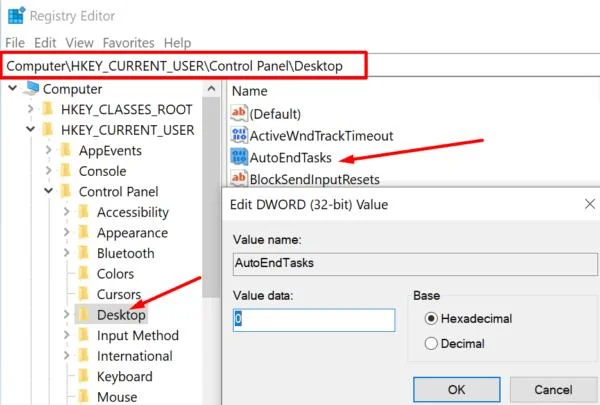Select the Colors key label
The image size is (600, 405).
[116, 274]
